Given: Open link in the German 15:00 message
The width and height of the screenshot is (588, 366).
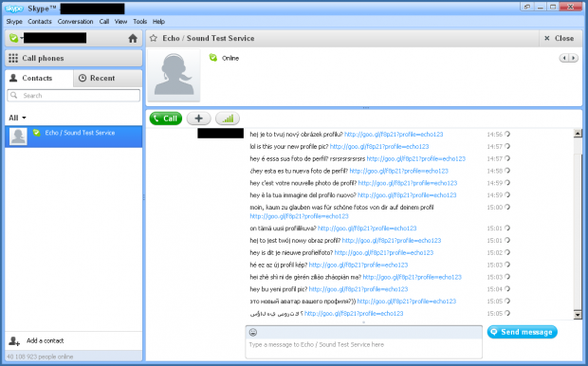Looking at the screenshot, I should [300, 216].
